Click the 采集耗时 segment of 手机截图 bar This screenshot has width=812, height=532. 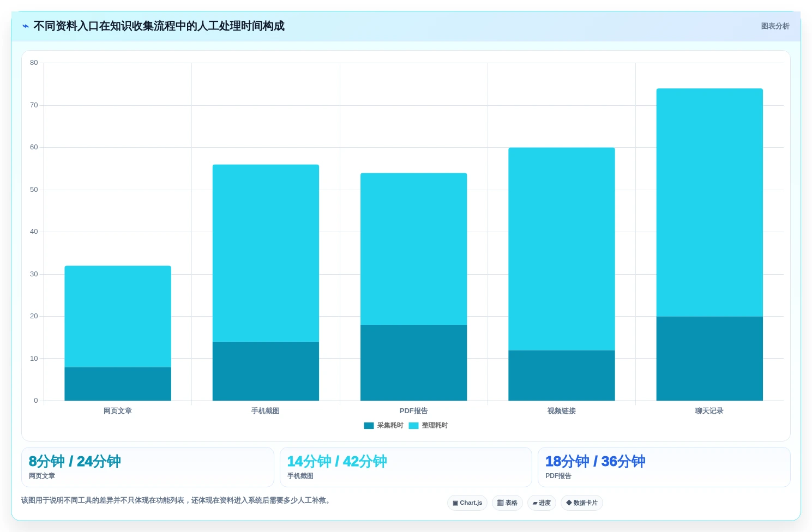[x=266, y=371]
